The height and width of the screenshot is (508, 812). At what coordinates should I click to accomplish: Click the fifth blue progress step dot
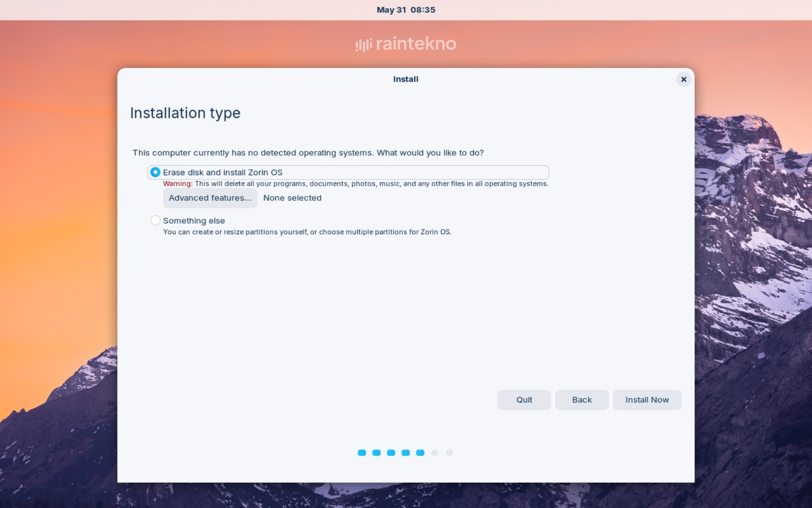pyautogui.click(x=420, y=453)
